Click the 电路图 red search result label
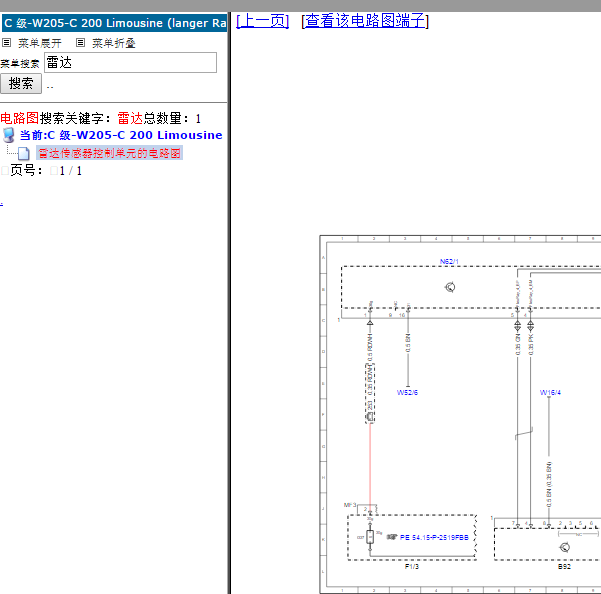Viewport: 601px width, 594px height. click(x=20, y=118)
